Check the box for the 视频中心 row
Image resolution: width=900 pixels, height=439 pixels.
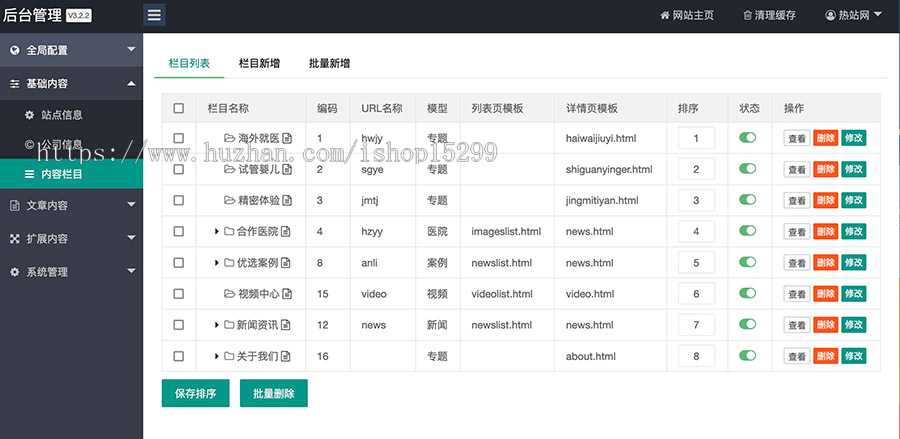[179, 294]
